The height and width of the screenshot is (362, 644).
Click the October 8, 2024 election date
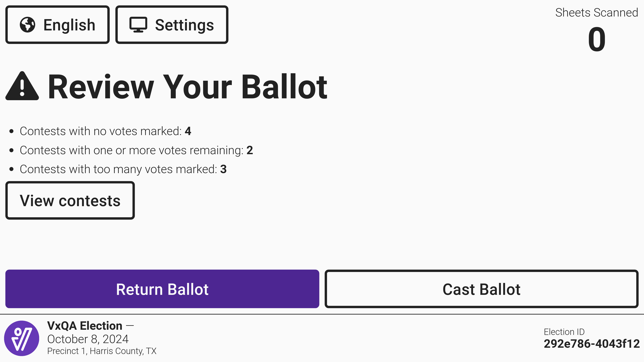pos(88,339)
